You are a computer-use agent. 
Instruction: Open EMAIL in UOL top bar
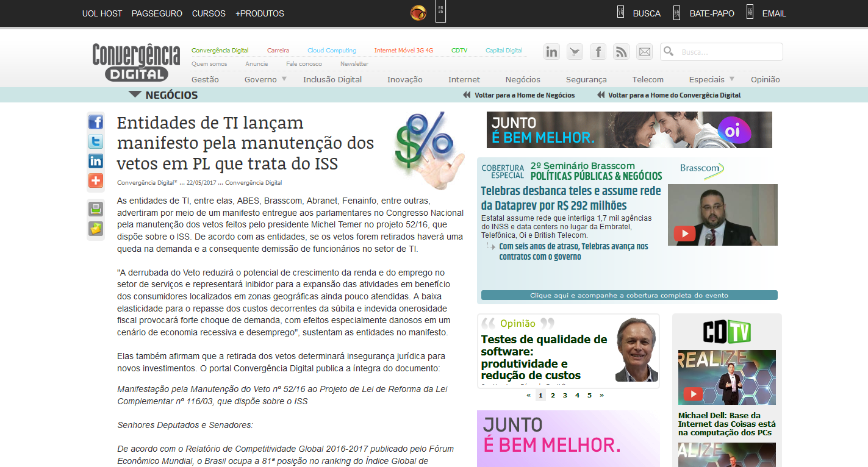(774, 13)
